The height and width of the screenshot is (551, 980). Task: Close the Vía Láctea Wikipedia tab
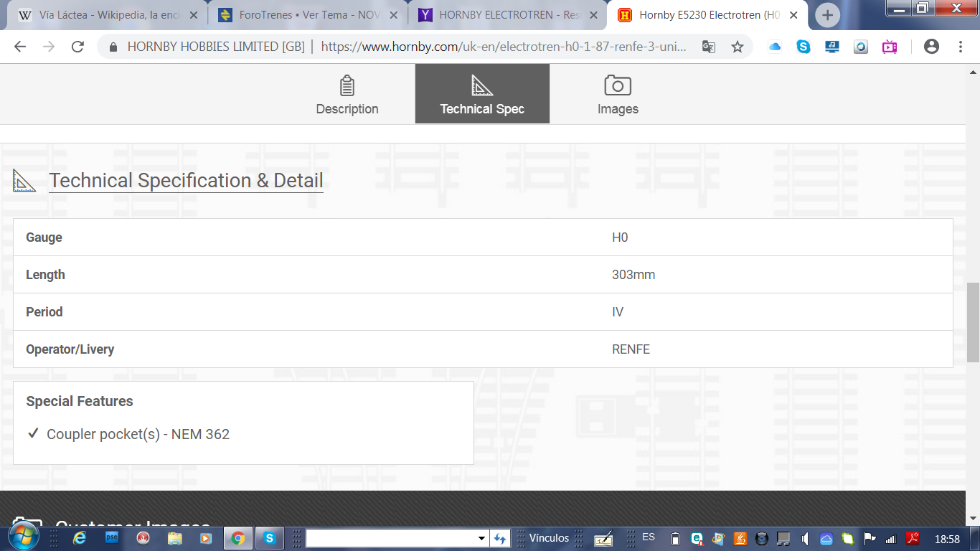point(192,15)
